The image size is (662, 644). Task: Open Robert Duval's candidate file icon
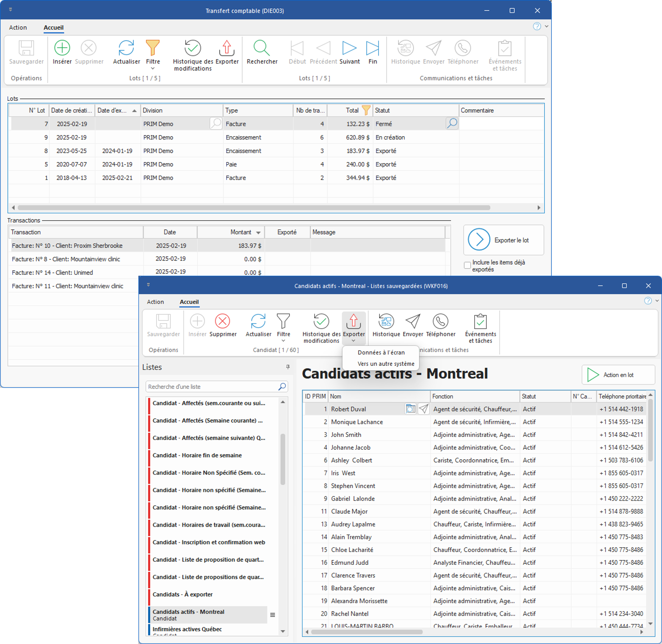410,409
